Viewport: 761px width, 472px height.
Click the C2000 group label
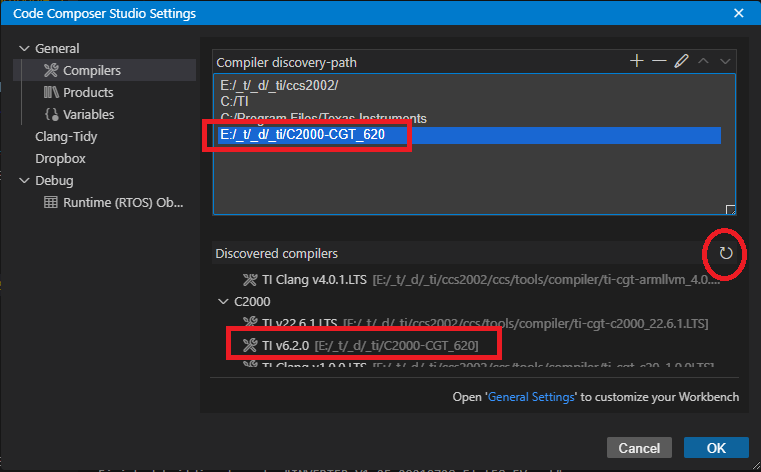(x=252, y=302)
